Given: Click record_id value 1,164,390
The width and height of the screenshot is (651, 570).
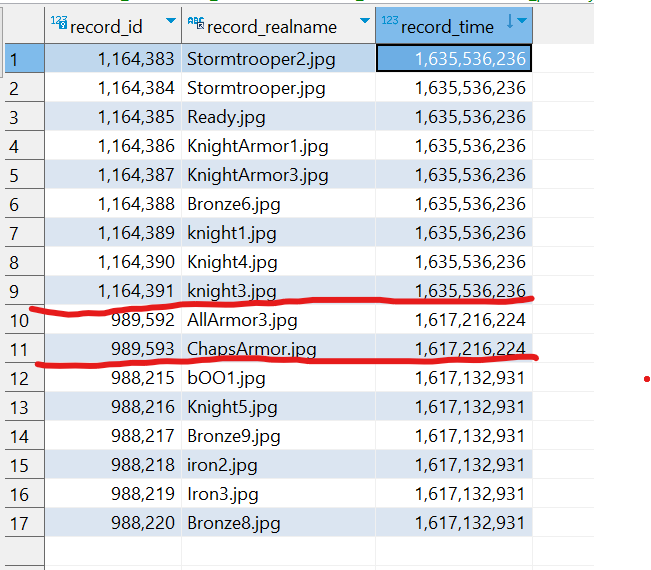Looking at the screenshot, I should tap(113, 262).
